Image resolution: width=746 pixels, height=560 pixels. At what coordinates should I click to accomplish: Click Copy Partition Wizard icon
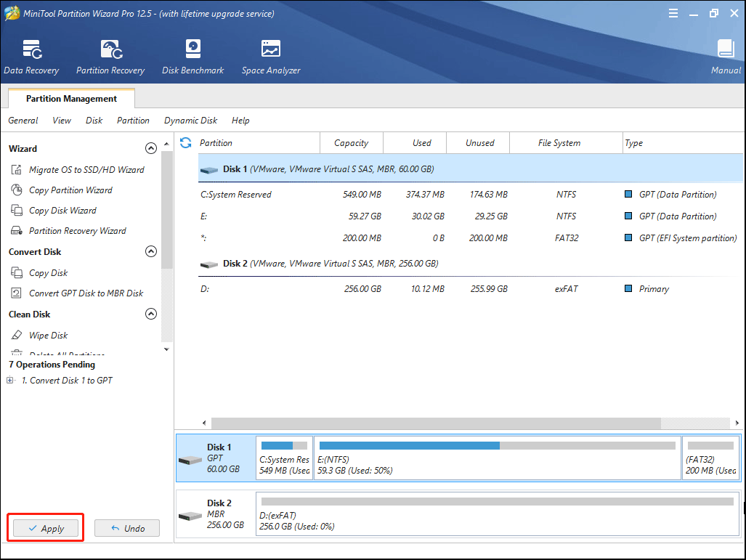pyautogui.click(x=17, y=190)
